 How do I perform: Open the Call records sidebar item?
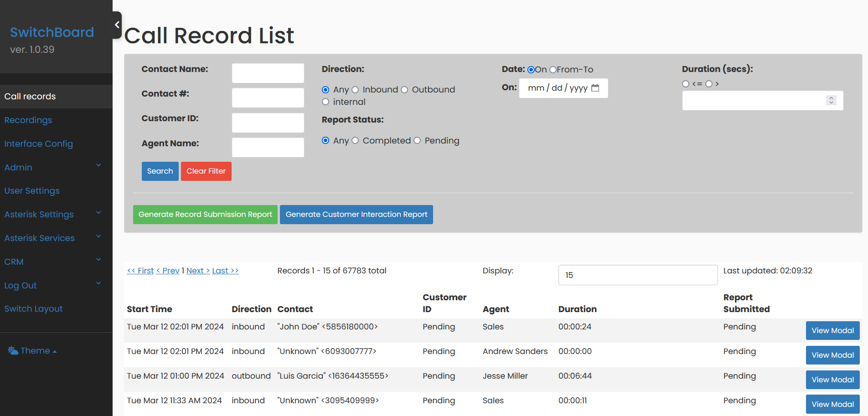pos(56,97)
